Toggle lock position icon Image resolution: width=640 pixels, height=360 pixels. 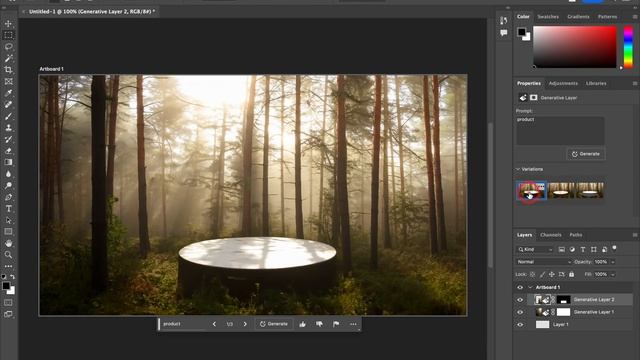552,274
